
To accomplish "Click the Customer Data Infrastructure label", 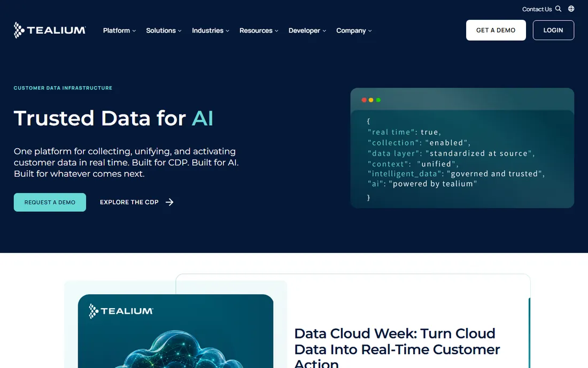I will (x=63, y=88).
